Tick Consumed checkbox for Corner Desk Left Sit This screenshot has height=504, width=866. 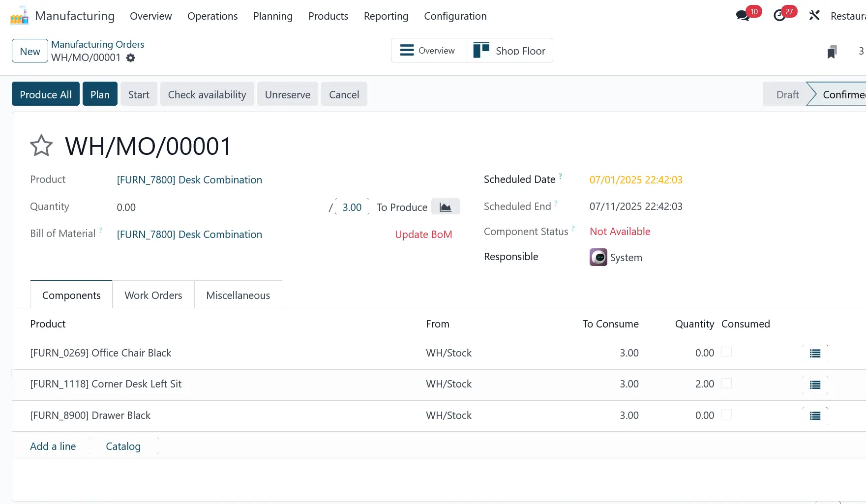click(x=726, y=384)
